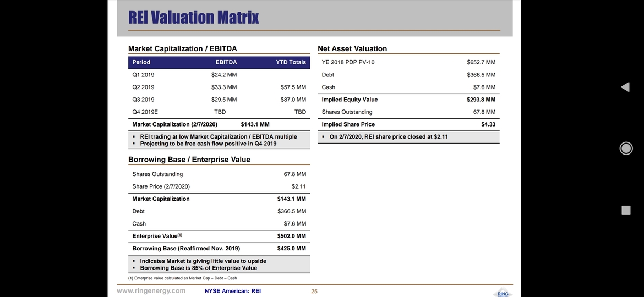This screenshot has width=644, height=297.
Task: Select the Q1 2019 period row label
Action: [x=143, y=75]
